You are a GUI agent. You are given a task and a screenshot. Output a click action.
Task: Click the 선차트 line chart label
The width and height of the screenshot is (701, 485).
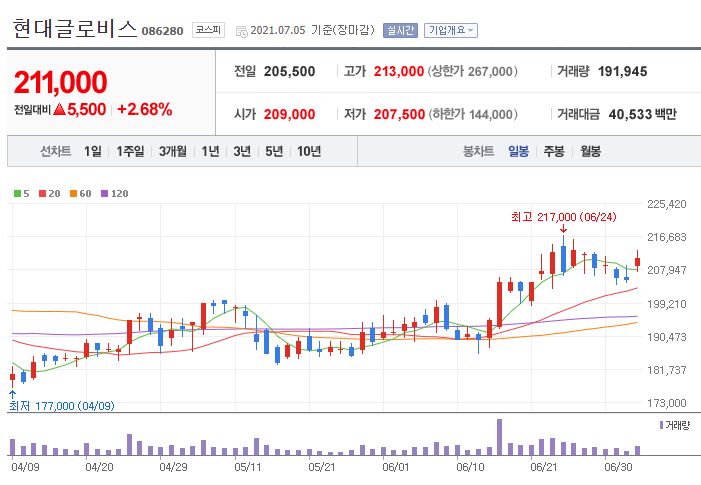pos(56,152)
